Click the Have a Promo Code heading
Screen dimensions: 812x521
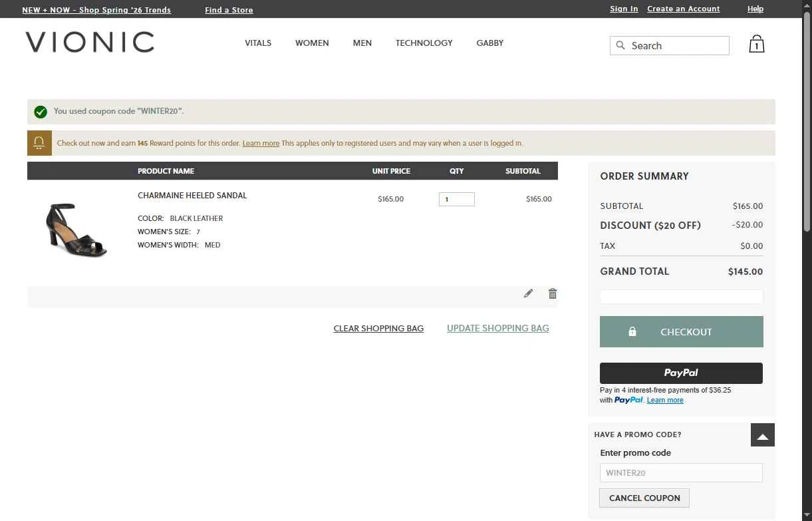[638, 434]
